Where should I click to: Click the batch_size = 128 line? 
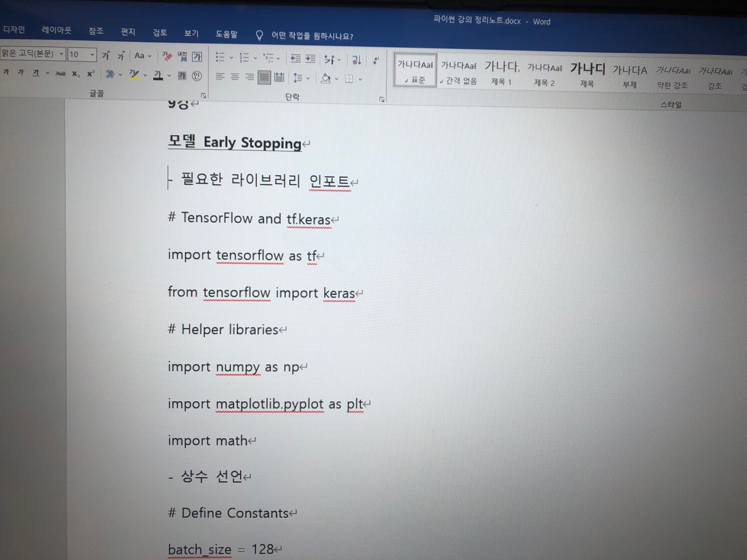pos(220,549)
